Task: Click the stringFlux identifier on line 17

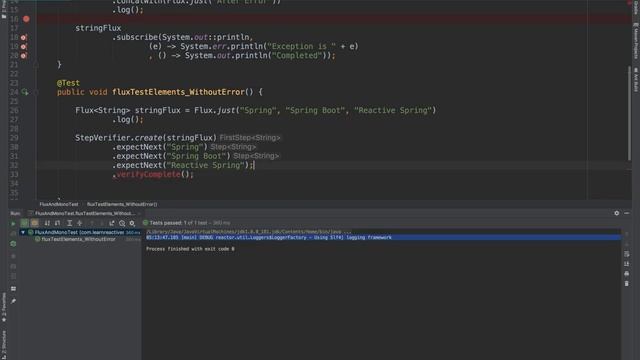Action: point(98,28)
